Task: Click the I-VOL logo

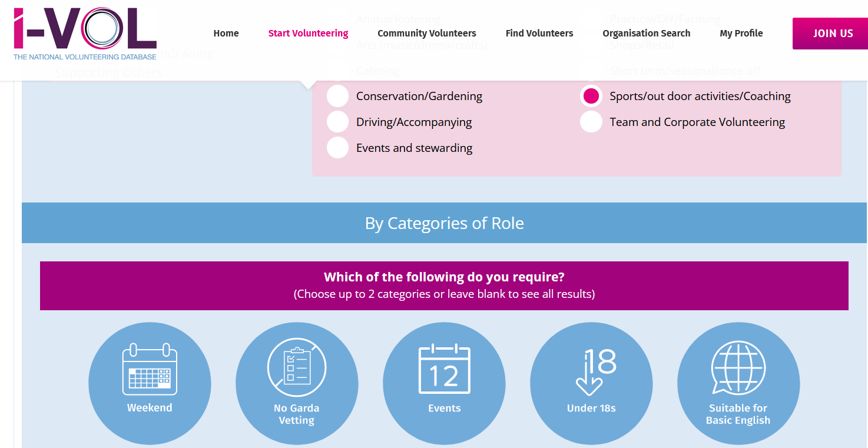Action: 85,34
